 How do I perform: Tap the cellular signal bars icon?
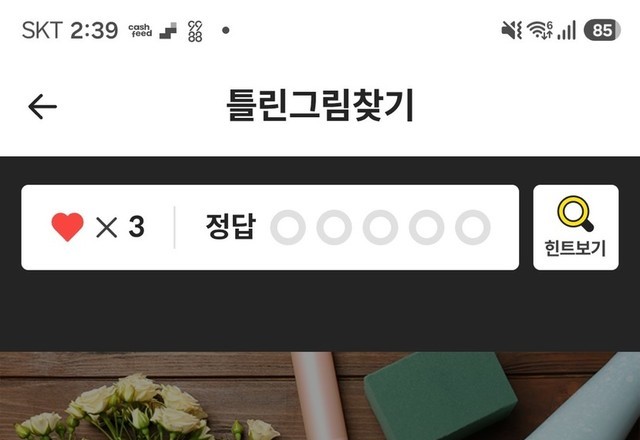pos(567,31)
